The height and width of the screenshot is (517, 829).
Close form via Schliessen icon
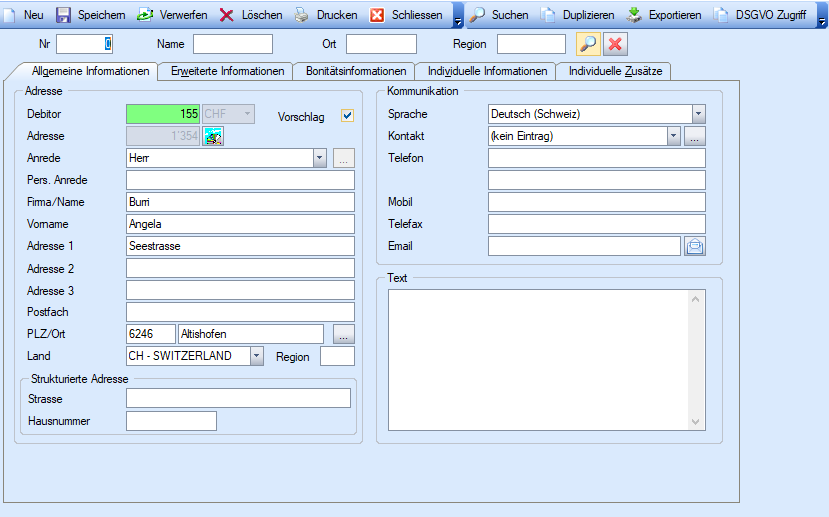(x=377, y=15)
